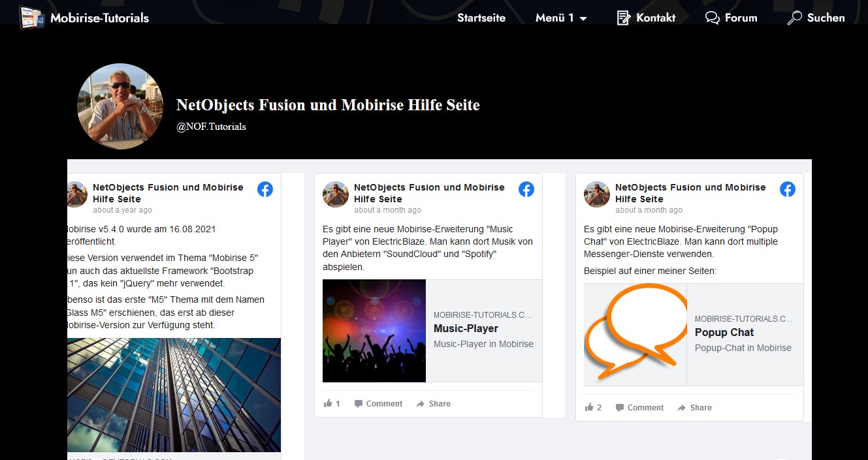Comment on the Music Player post
The height and width of the screenshot is (460, 868).
click(378, 404)
